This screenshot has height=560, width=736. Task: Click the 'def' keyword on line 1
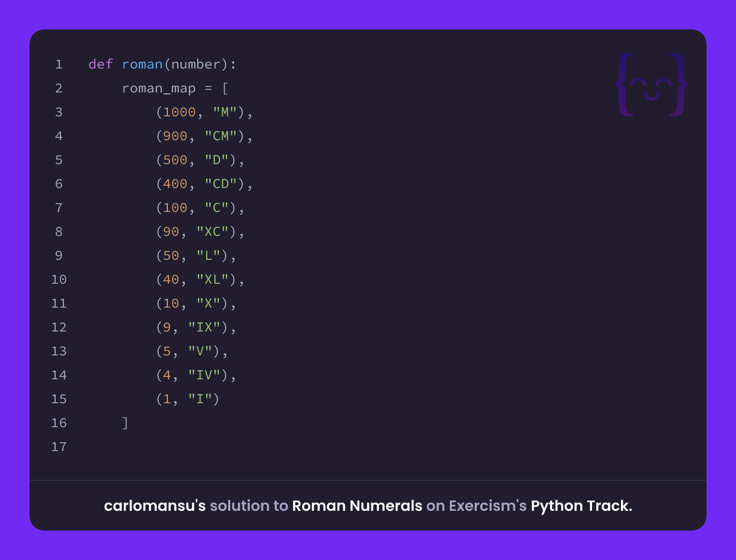(x=101, y=64)
